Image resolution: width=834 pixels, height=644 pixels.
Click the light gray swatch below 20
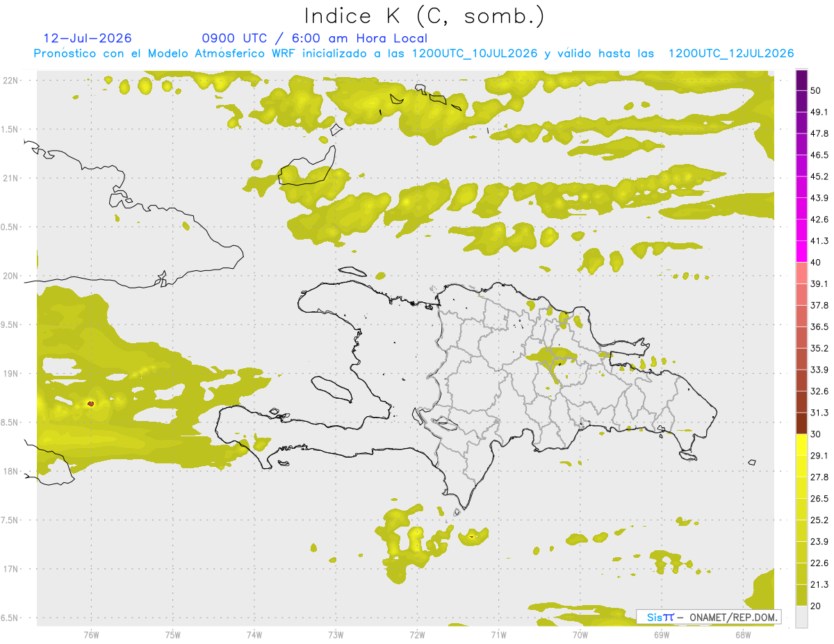coord(801,616)
